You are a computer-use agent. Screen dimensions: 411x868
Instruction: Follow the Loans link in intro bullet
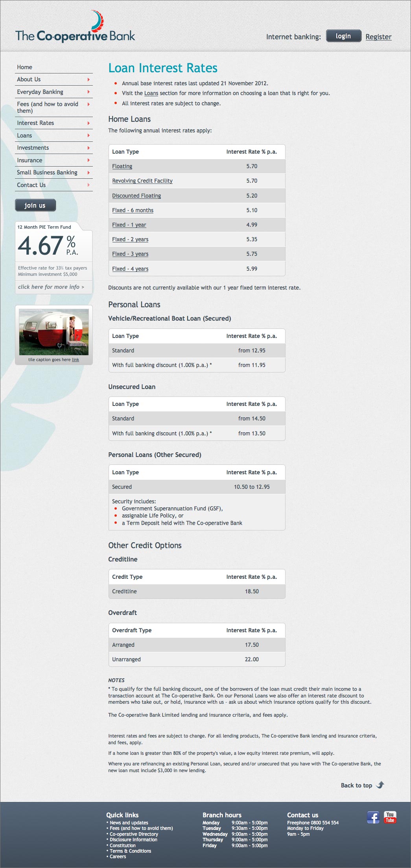151,94
